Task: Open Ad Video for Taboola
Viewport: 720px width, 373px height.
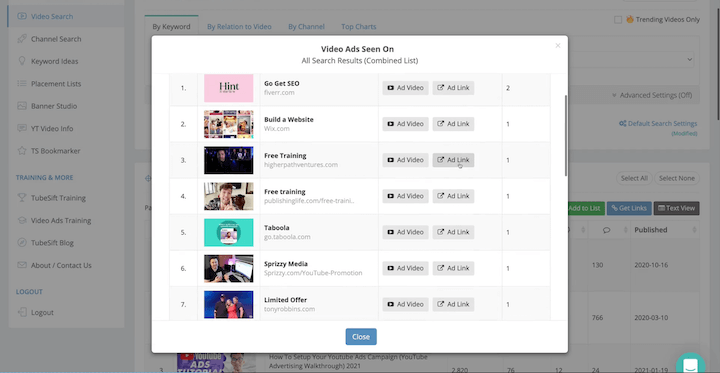Action: pyautogui.click(x=405, y=232)
